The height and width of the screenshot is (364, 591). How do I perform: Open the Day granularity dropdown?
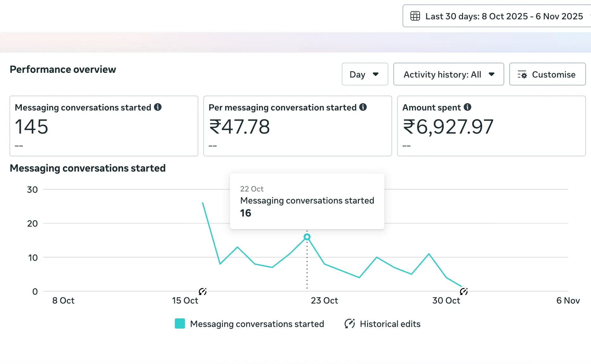click(x=365, y=74)
